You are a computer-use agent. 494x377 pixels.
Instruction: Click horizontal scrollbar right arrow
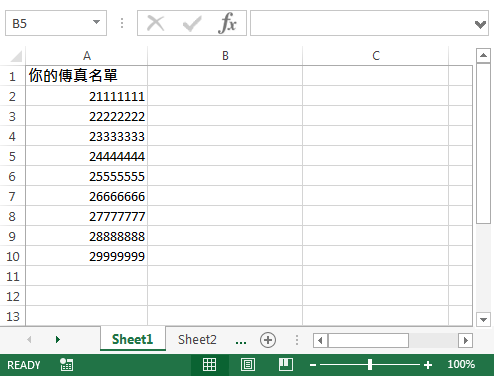coord(465,340)
